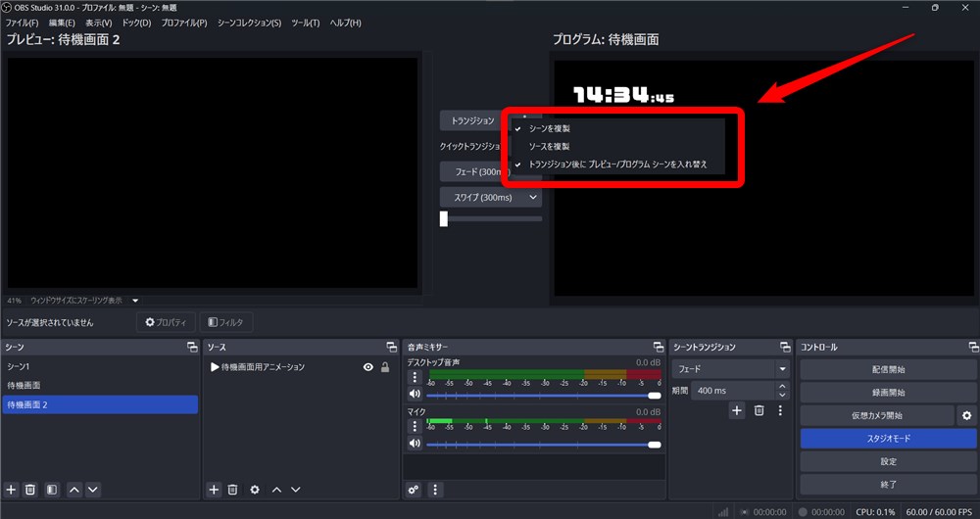The width and height of the screenshot is (980, 519).
Task: Select 待機画面 scene in list
Action: pyautogui.click(x=100, y=386)
